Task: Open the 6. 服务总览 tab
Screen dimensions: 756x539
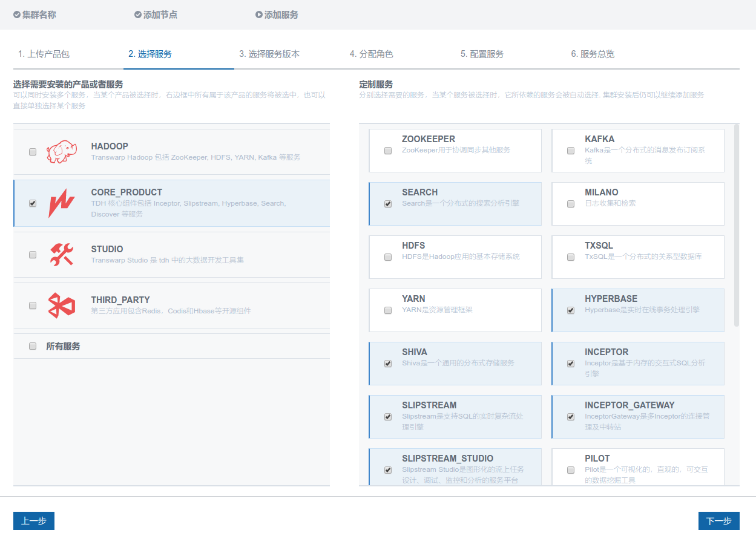Action: click(x=593, y=54)
